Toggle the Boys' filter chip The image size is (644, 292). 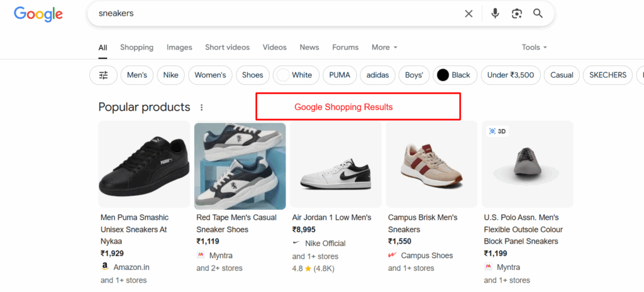pos(414,75)
